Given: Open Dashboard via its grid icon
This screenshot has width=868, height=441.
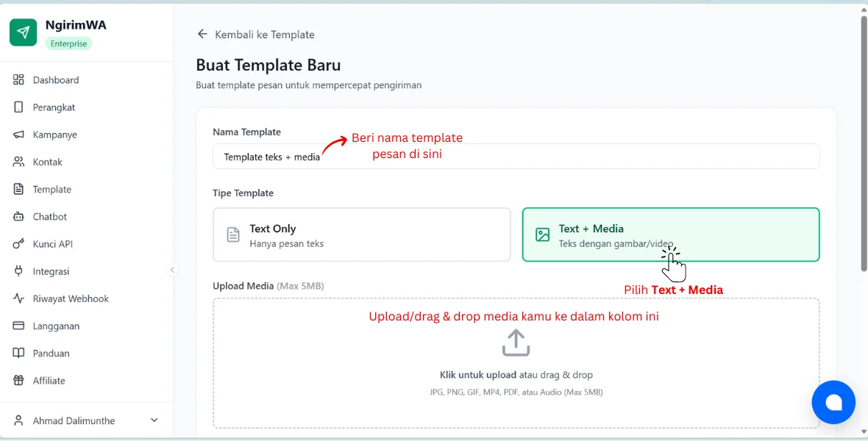Looking at the screenshot, I should click(18, 79).
